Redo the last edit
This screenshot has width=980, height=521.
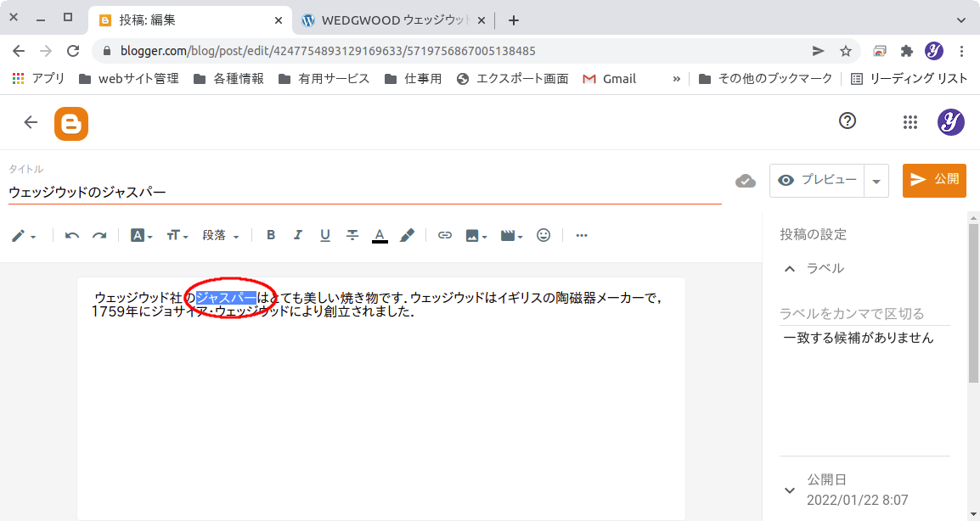click(x=99, y=236)
